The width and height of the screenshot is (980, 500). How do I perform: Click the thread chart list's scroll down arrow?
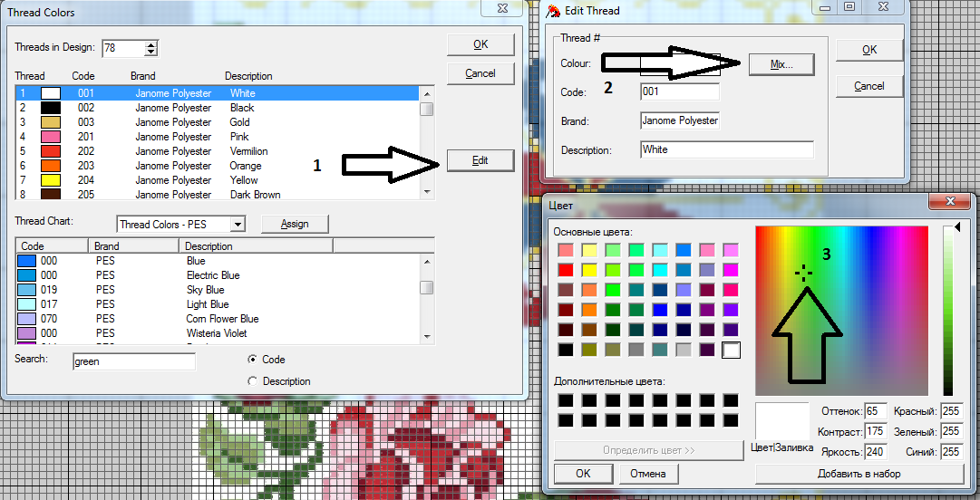(428, 336)
